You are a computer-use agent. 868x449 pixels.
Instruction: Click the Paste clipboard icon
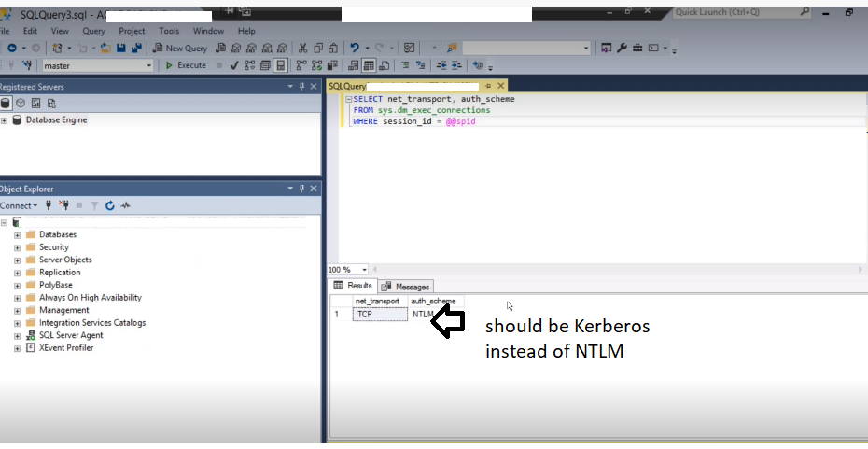click(333, 49)
